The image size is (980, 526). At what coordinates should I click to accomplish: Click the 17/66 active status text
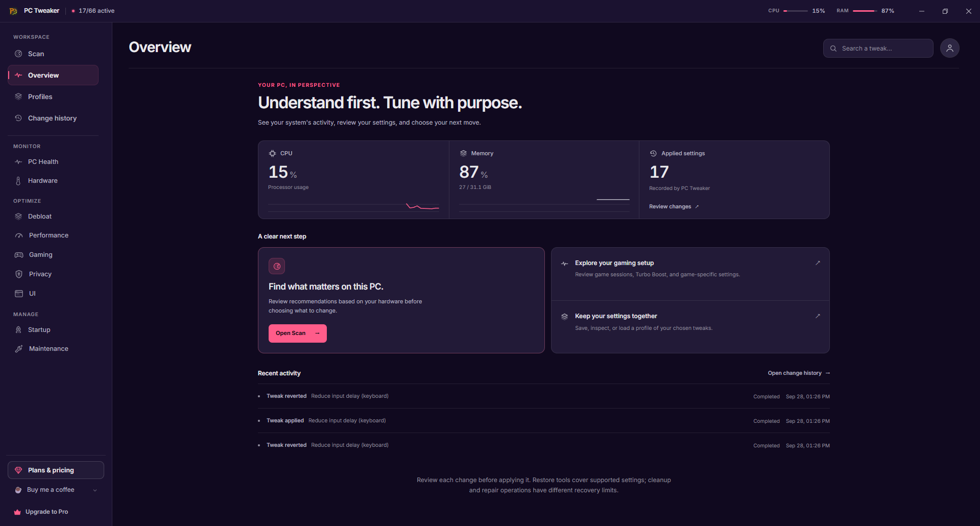tap(97, 11)
